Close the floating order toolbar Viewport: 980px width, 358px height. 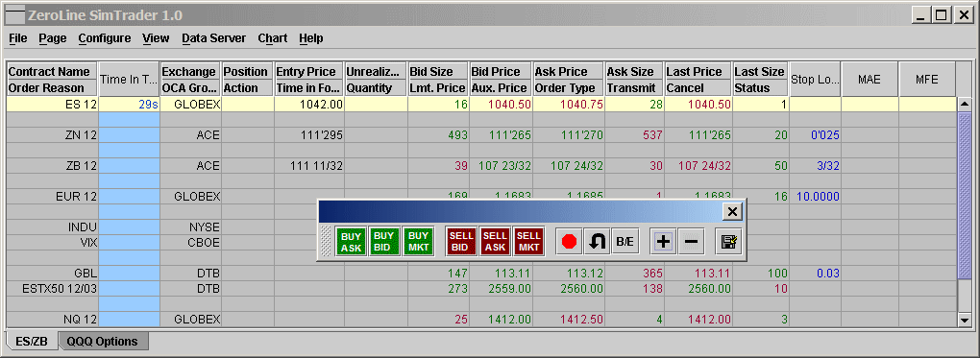(x=732, y=212)
